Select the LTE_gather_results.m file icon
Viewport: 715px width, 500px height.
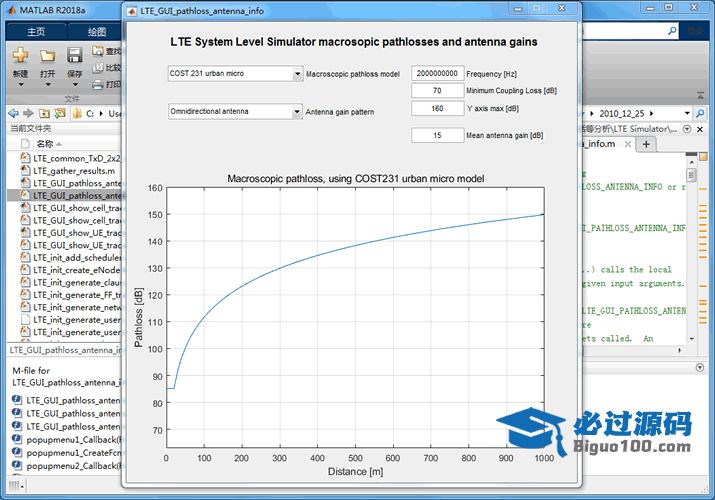point(26,170)
